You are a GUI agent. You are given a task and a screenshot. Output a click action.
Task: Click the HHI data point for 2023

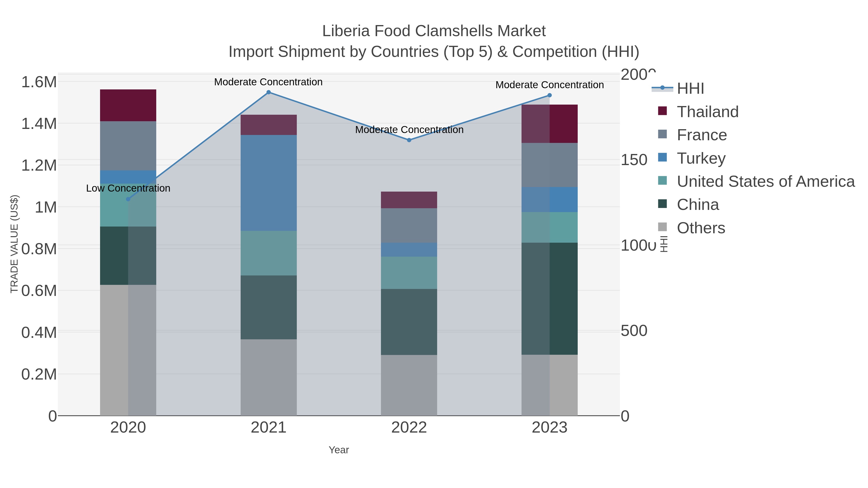click(x=549, y=95)
